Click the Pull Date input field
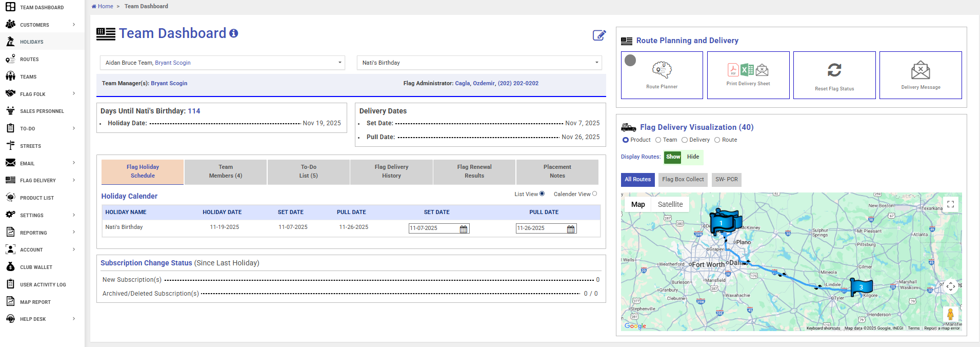The image size is (980, 347). pos(546,228)
